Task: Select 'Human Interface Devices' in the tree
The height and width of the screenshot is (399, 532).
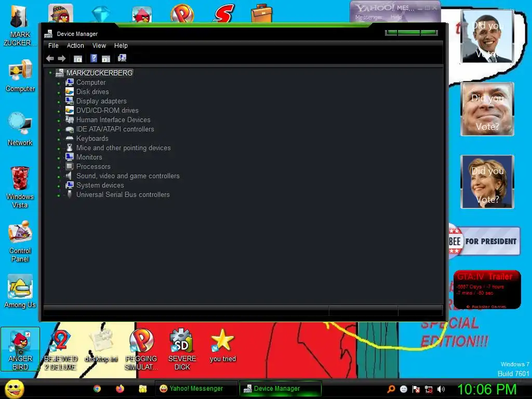Action: (x=113, y=120)
